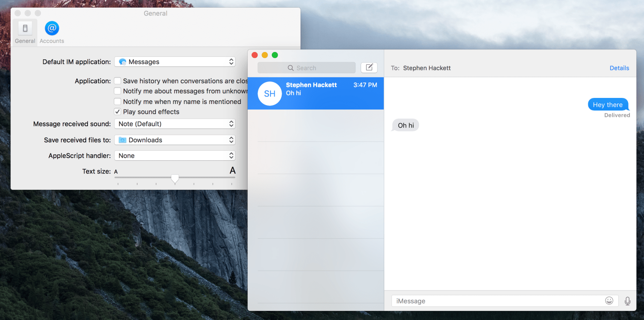This screenshot has height=320, width=644.
Task: Click the large A at text size slider
Action: 232,171
